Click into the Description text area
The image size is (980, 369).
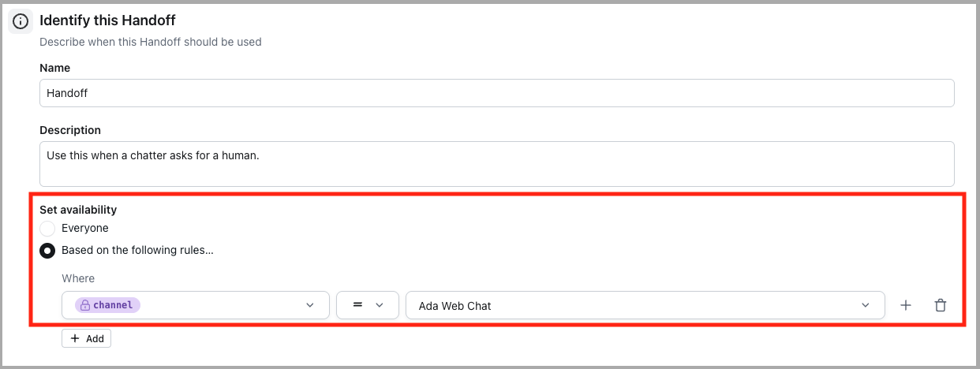(496, 164)
